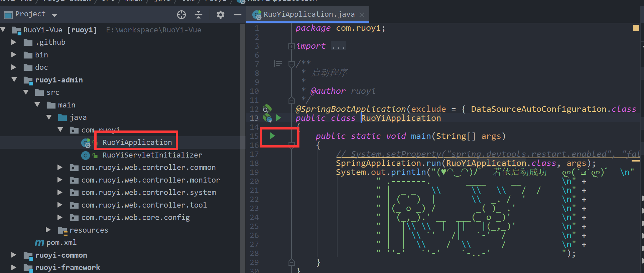Viewport: 644px width, 273px height.
Task: Expand the ruoyi-common module
Action: pos(14,255)
